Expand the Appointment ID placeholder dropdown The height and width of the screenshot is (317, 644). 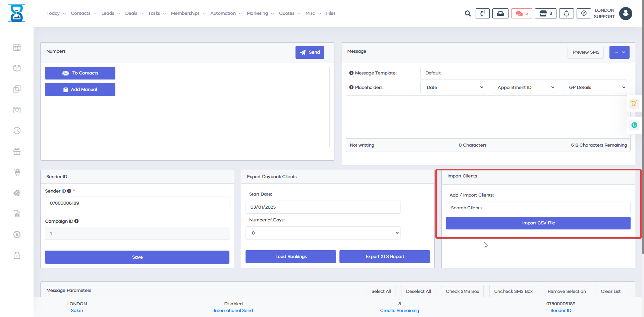click(x=524, y=88)
